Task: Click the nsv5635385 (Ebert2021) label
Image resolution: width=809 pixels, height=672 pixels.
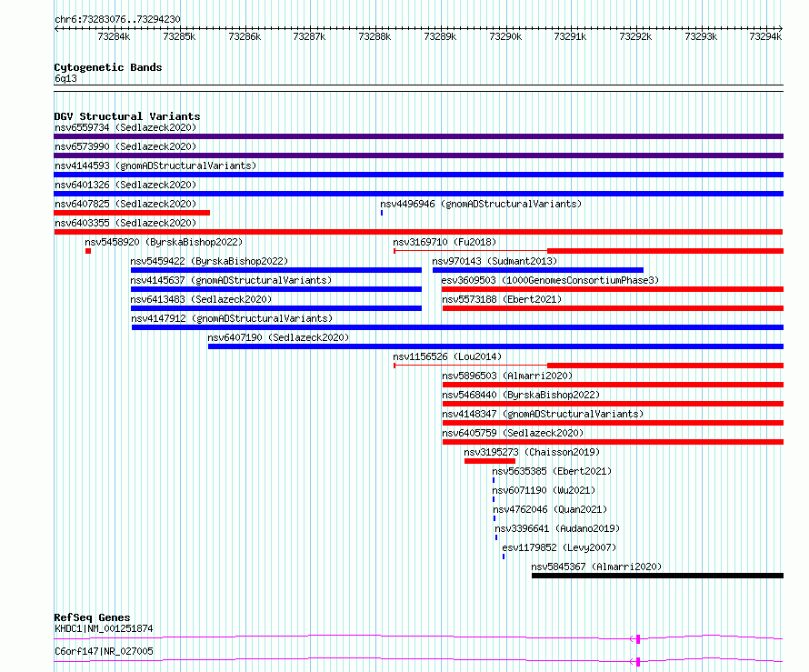Action: [552, 471]
